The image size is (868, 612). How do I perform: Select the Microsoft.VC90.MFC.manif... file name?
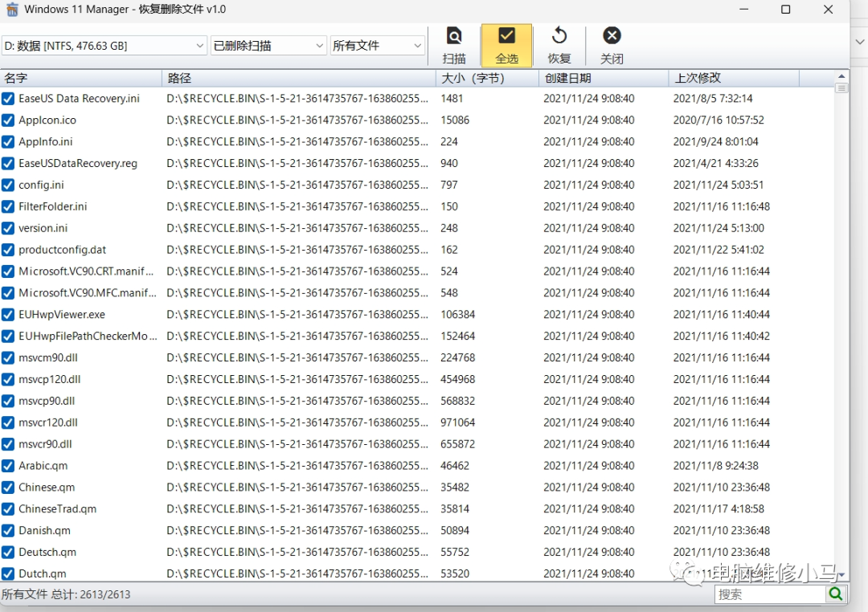click(x=88, y=292)
